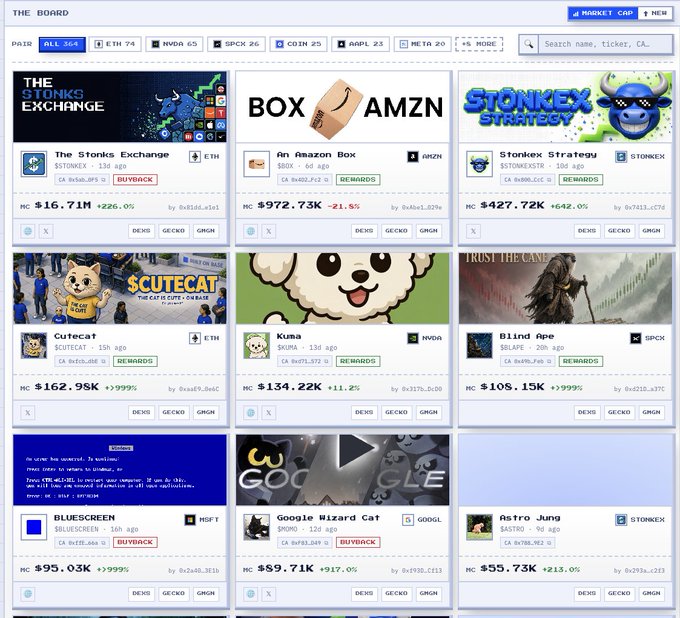680x618 pixels.
Task: Filter board by ETH 74 pair
Action: [x=115, y=44]
